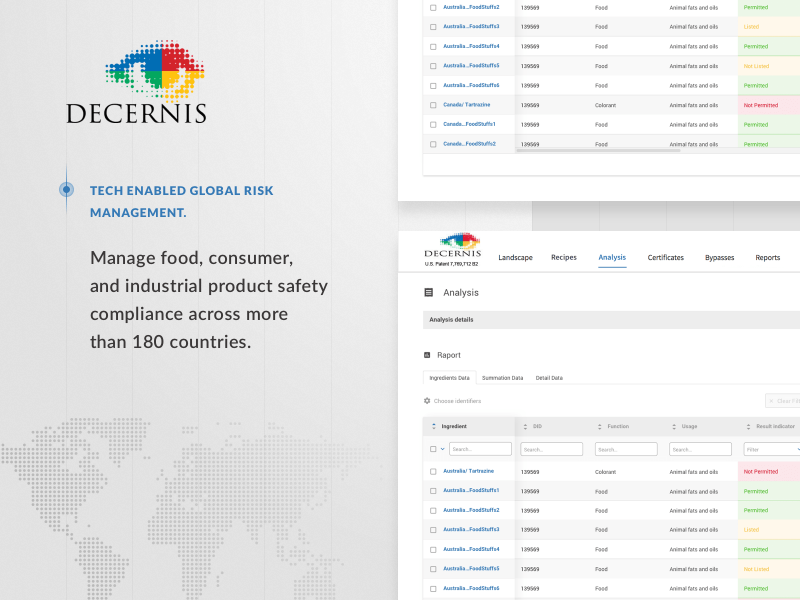Screen dimensions: 800x600
Task: Switch to Detail Data tab
Action: (549, 378)
